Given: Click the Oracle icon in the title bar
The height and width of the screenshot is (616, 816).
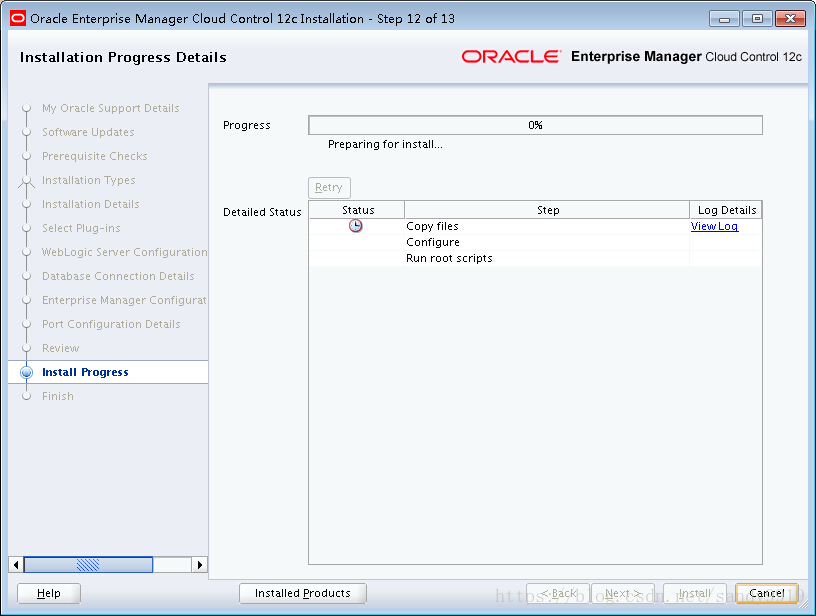Looking at the screenshot, I should point(18,19).
